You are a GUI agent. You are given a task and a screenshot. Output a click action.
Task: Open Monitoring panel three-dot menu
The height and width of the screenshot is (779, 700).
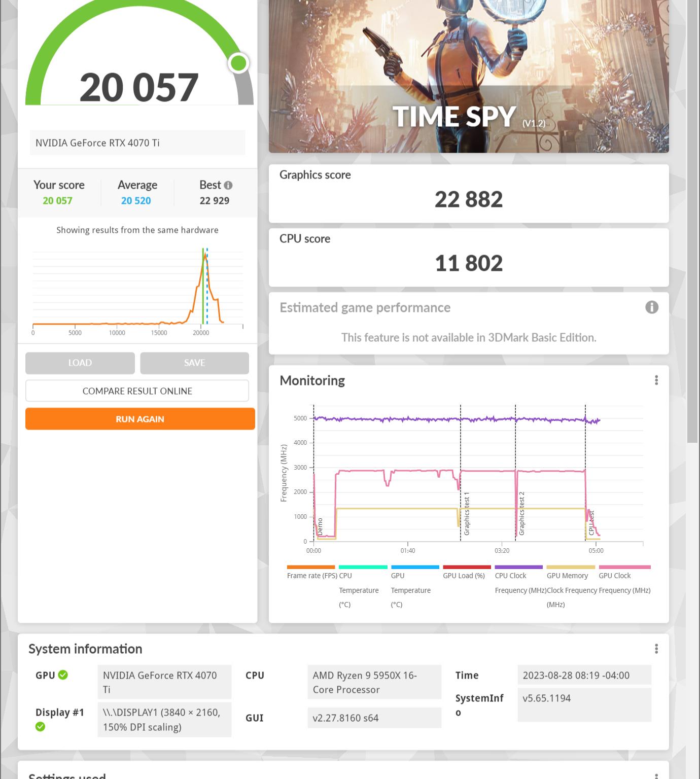[x=656, y=380]
